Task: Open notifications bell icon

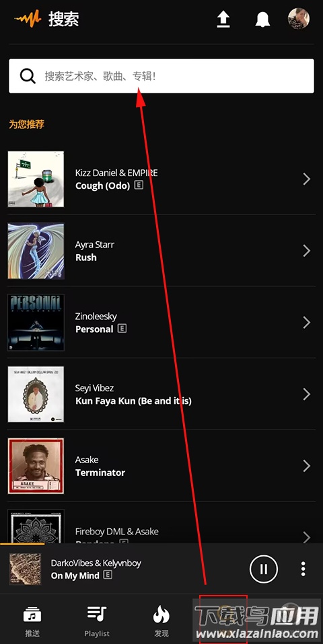Action: tap(262, 19)
